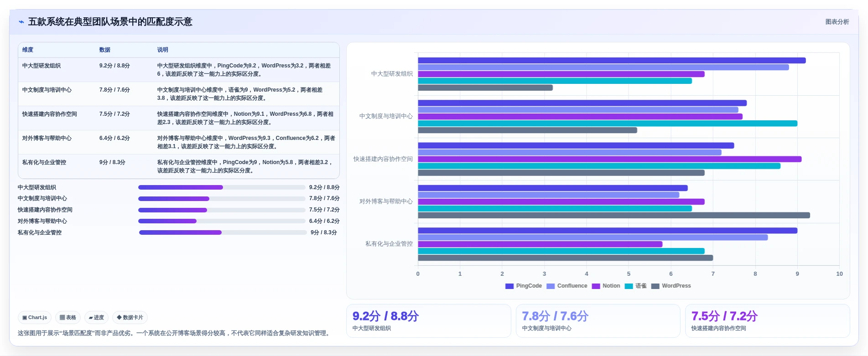Click the 数据卡片 tag chip
Screen dimensions: 868x356
130,318
